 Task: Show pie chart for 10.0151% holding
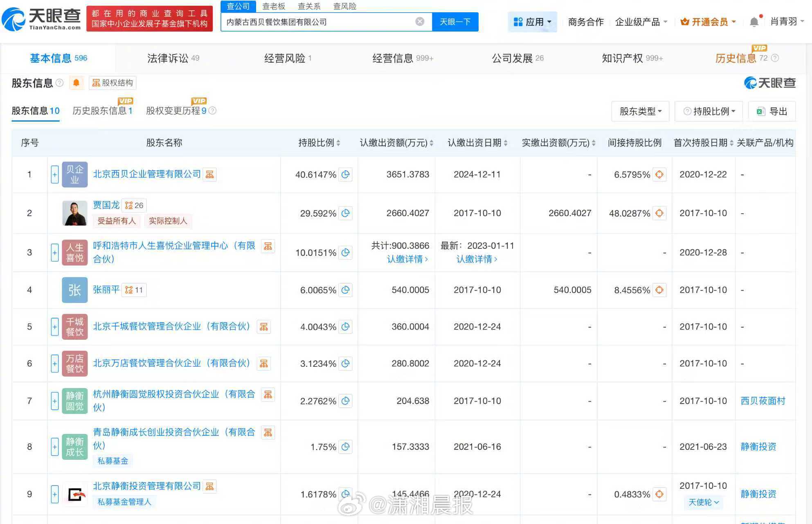pyautogui.click(x=346, y=252)
